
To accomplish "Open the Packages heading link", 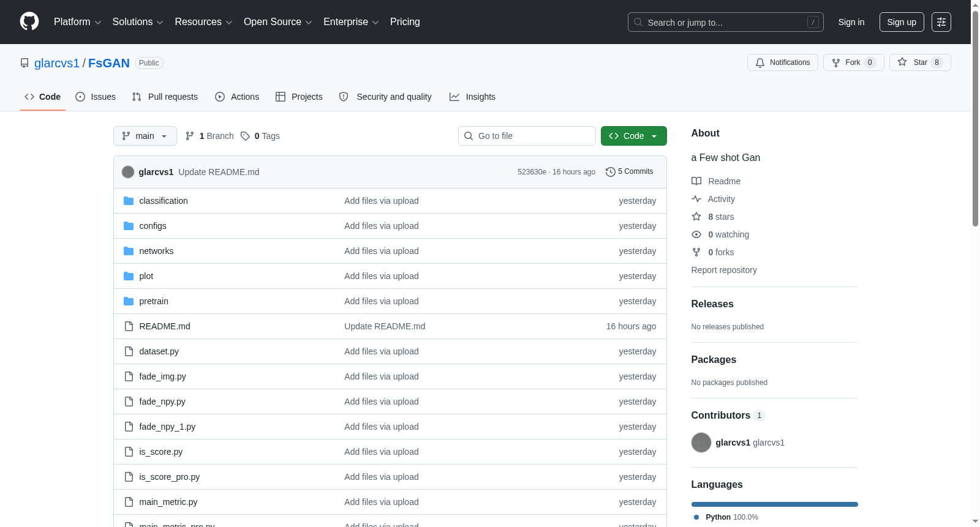I will pos(714,360).
